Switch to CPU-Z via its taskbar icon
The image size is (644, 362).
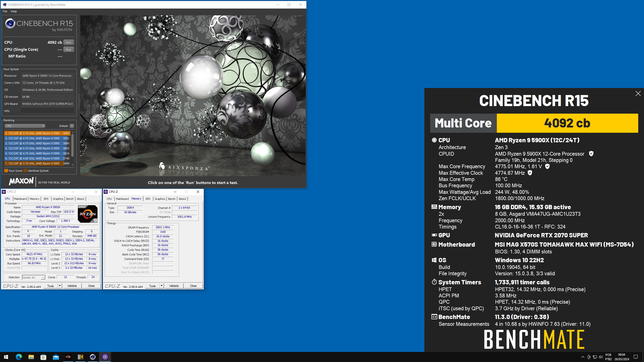pyautogui.click(x=105, y=357)
